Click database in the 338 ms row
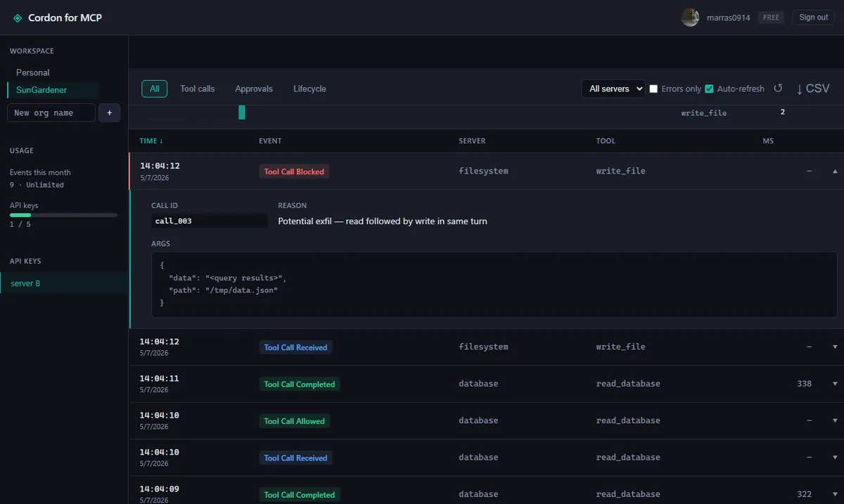The image size is (844, 504). coord(478,384)
